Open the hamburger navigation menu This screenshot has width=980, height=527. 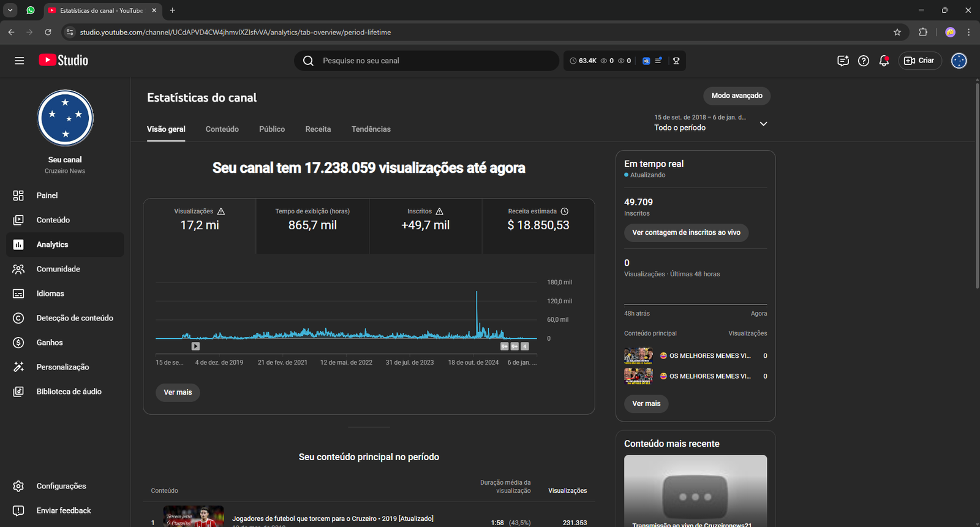tap(20, 61)
